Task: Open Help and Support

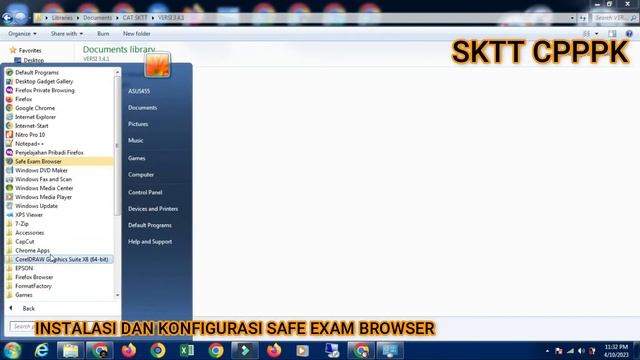Action: (x=150, y=242)
